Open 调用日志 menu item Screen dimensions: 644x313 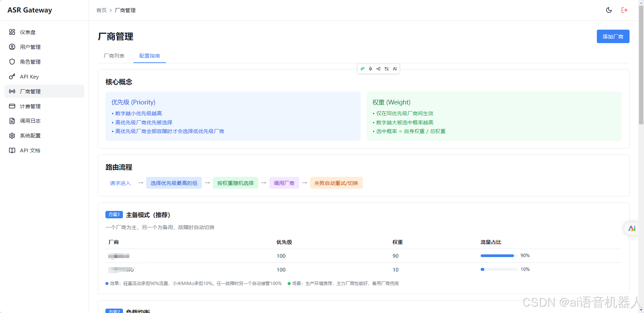point(44,121)
